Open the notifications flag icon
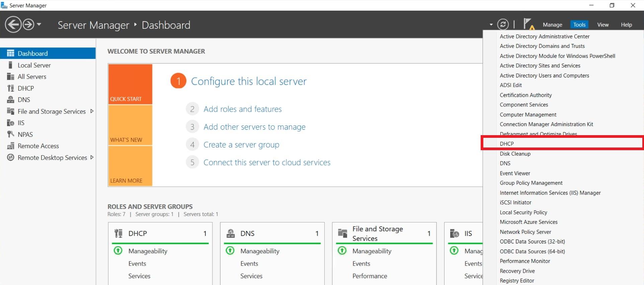Image resolution: width=644 pixels, height=285 pixels. tap(528, 24)
